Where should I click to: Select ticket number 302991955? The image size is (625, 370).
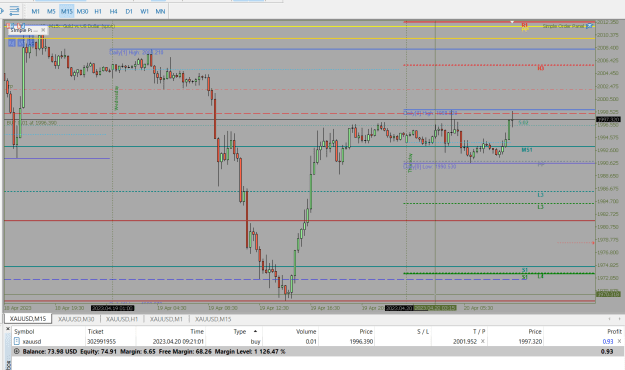(x=101, y=342)
